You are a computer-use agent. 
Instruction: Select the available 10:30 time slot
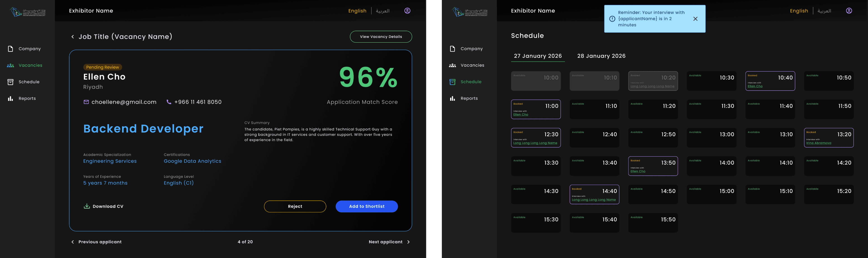711,81
